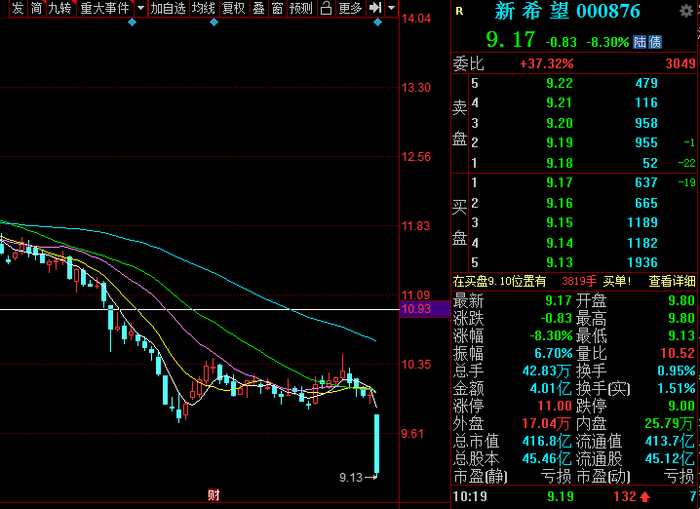Click the 陆 connect badge
Viewport: 700px width, 509px height.
(x=640, y=42)
